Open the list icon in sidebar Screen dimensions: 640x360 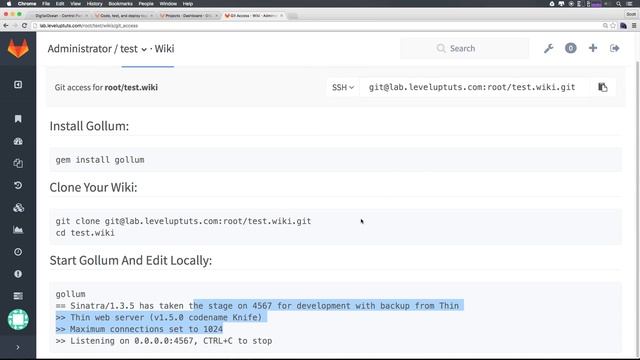pyautogui.click(x=18, y=296)
